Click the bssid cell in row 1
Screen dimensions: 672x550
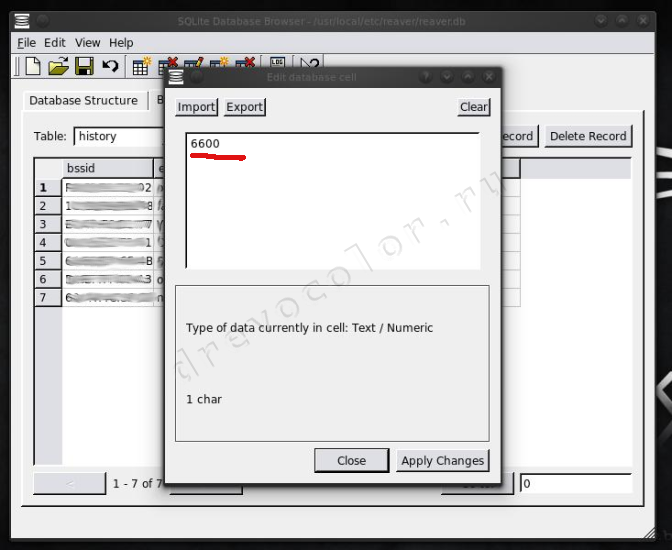point(108,187)
